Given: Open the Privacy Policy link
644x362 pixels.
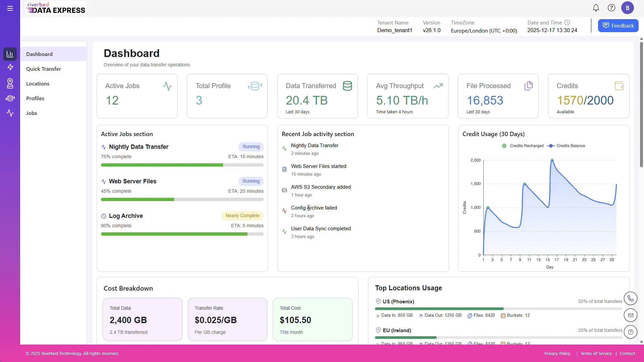Looking at the screenshot, I should pos(557,353).
